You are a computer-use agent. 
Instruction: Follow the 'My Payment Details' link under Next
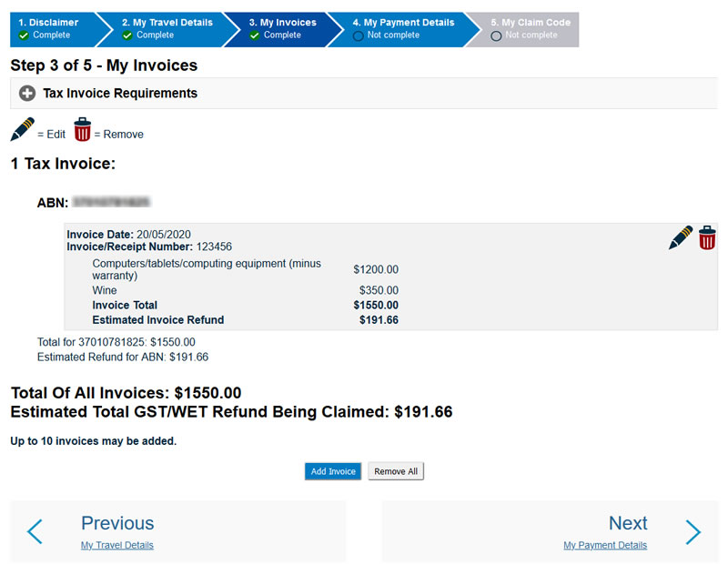(605, 546)
